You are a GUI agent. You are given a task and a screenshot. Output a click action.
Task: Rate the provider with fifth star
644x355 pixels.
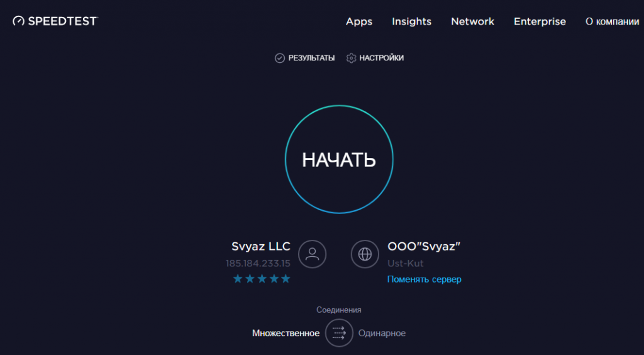coord(286,279)
